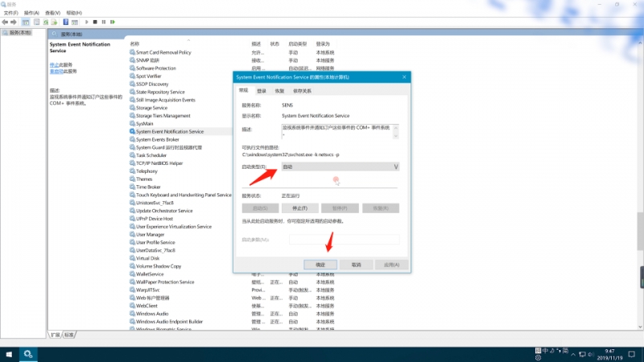Click the Refresh toolbar icon
The height and width of the screenshot is (362, 644).
pos(46,23)
